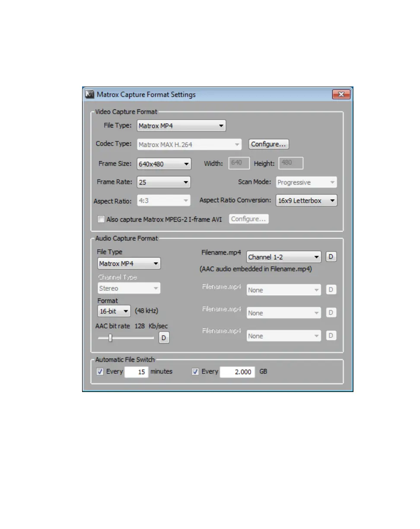This screenshot has width=420, height=529.
Task: Open the fourth Filename.mp4 None dropdown
Action: point(284,336)
